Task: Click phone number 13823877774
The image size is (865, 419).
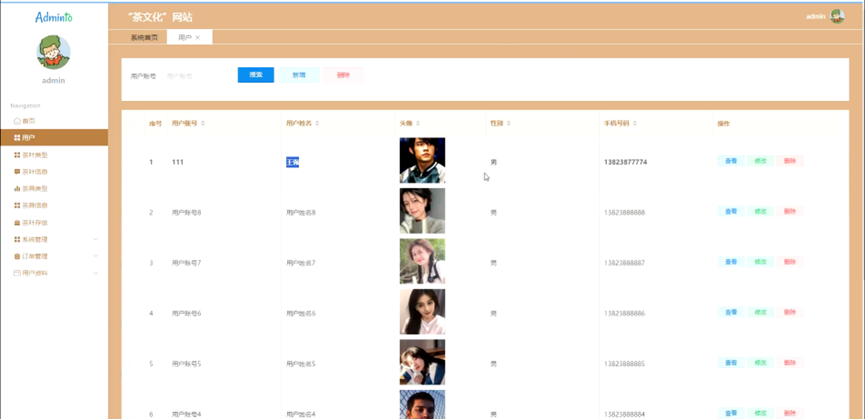Action: tap(626, 163)
